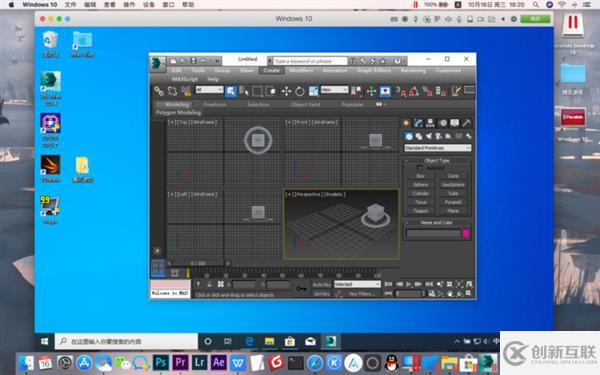The image size is (600, 375).
Task: Toggle the Selection Lock icon
Action: pyautogui.click(x=209, y=284)
